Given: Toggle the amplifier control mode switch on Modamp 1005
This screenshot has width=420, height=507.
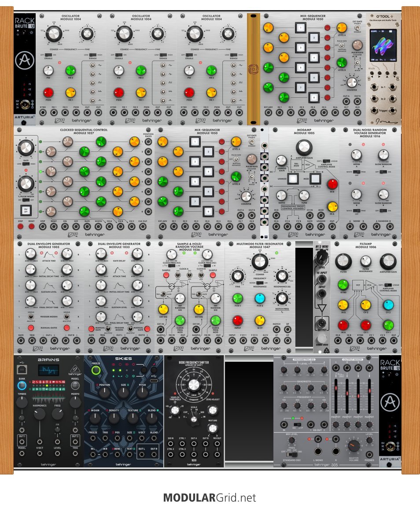Looking at the screenshot, I should point(327,161).
